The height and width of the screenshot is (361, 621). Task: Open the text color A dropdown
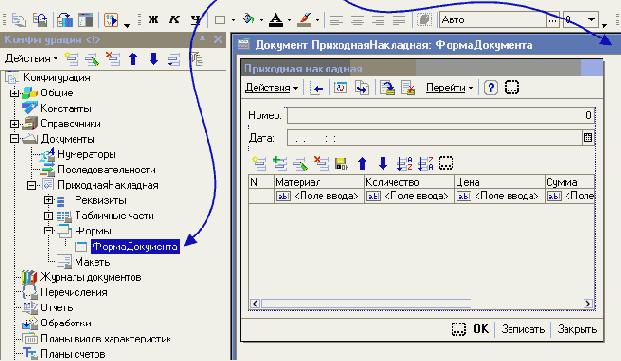point(290,20)
